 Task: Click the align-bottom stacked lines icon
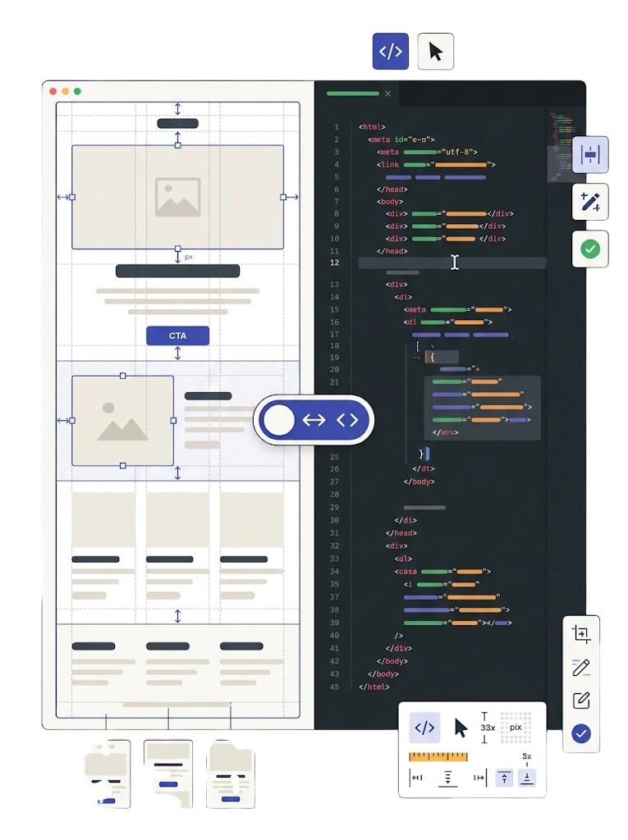(447, 778)
